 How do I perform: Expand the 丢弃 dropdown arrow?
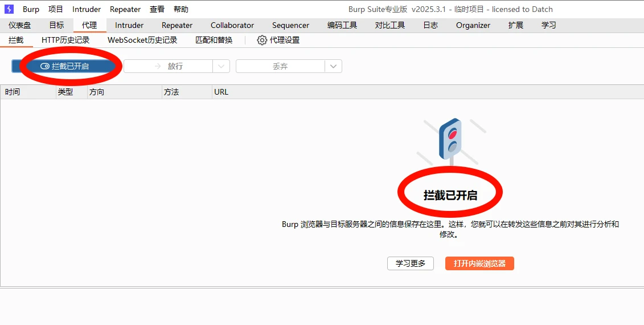[x=334, y=66]
